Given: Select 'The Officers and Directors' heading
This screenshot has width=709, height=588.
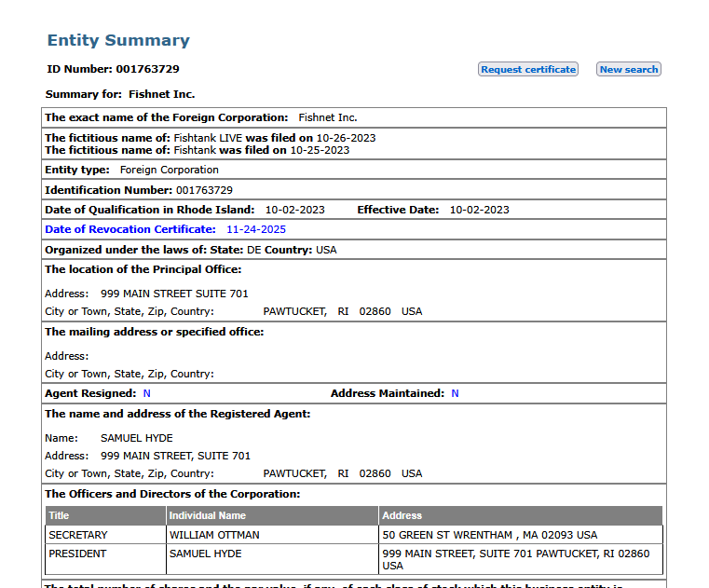Looking at the screenshot, I should 172,494.
